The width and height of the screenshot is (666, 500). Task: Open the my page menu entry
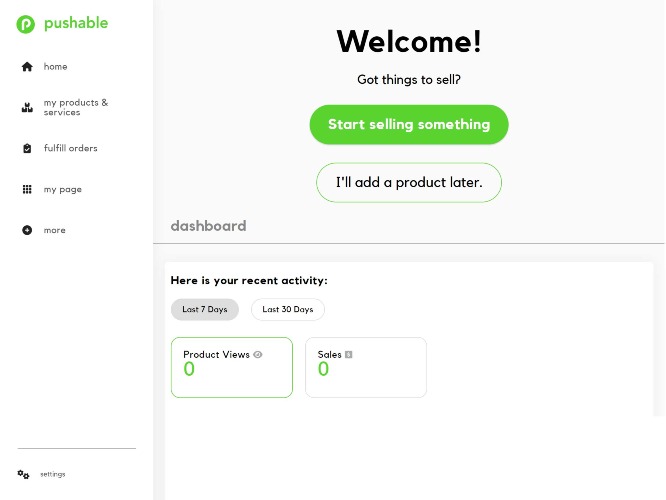tap(62, 189)
